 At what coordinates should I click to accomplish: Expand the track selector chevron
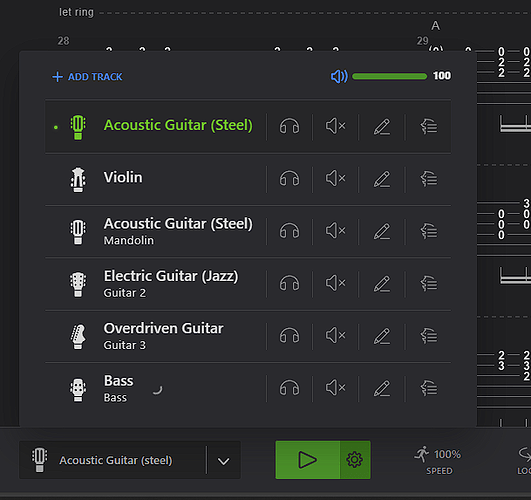[224, 461]
